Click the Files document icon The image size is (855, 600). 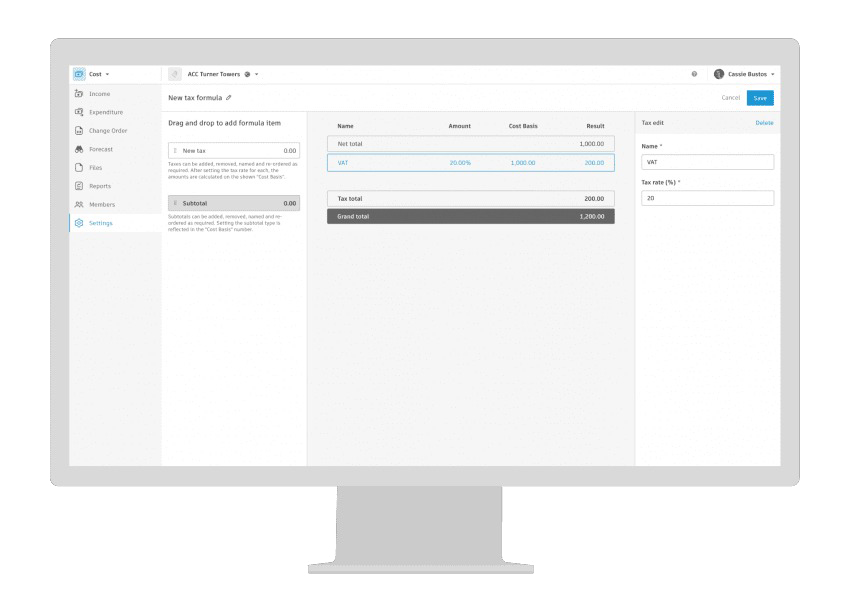[x=79, y=167]
